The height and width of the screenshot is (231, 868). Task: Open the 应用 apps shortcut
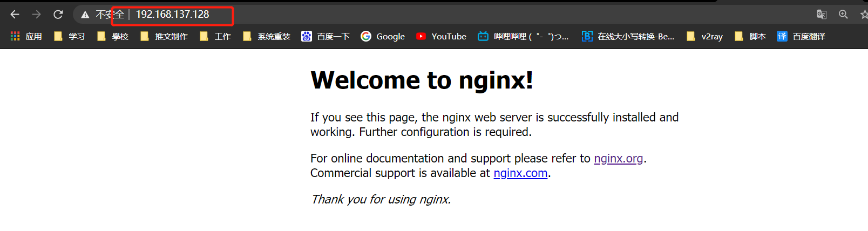pyautogui.click(x=26, y=36)
